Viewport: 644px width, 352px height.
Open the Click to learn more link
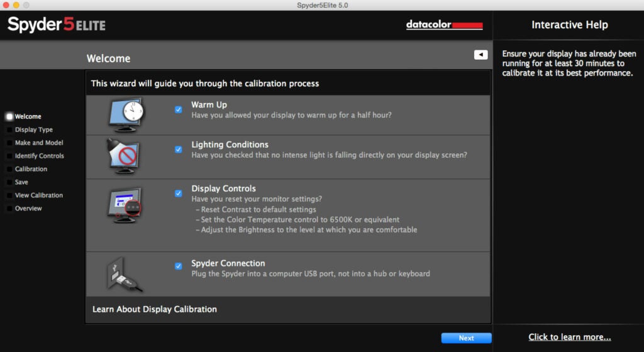569,337
